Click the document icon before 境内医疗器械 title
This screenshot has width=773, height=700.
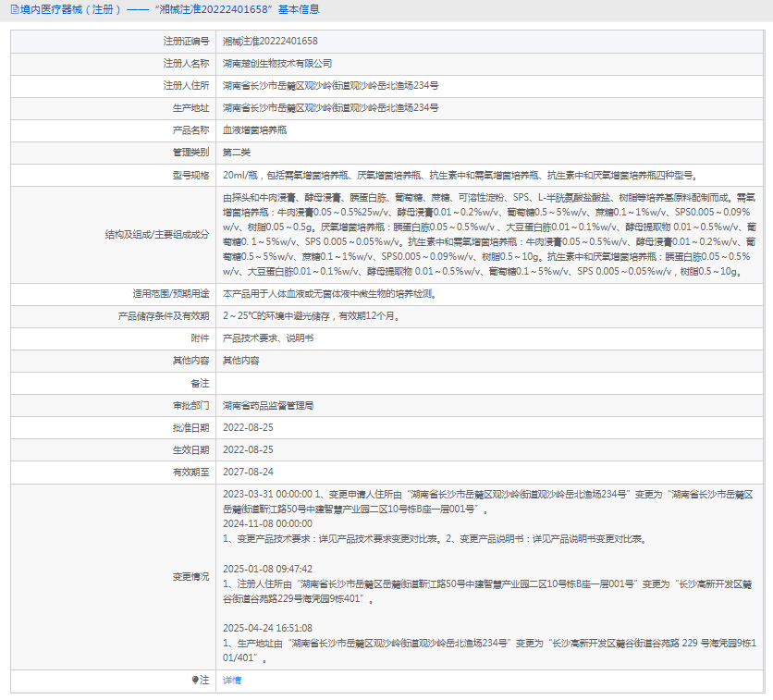(x=14, y=9)
